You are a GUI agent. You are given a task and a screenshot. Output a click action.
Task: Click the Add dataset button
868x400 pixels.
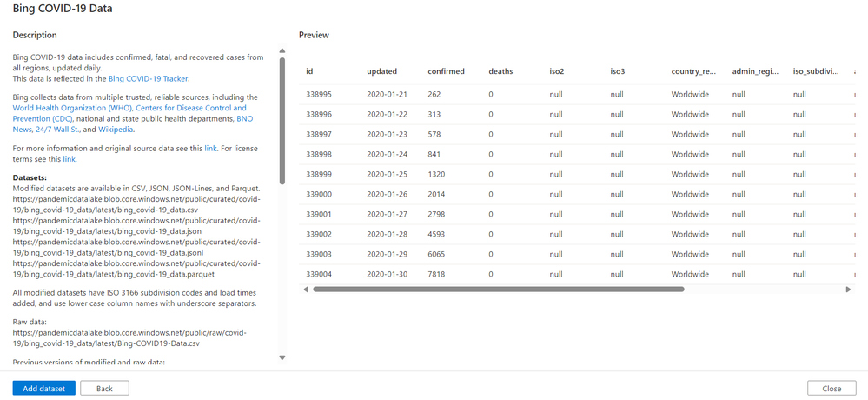click(43, 389)
